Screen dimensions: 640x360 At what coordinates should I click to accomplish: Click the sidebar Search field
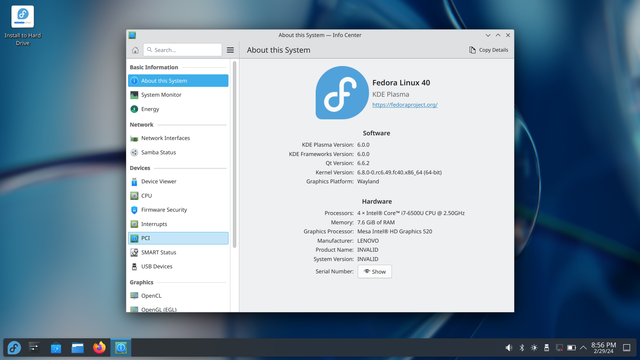click(182, 50)
